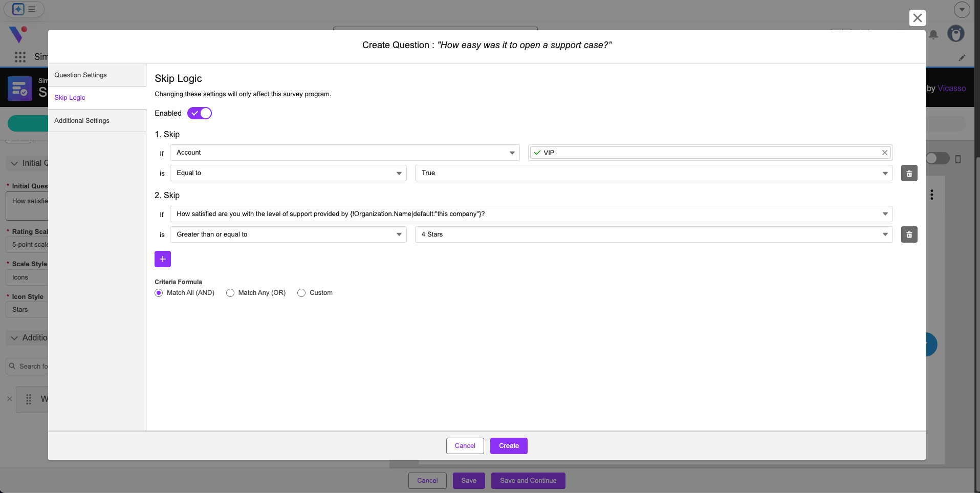
Task: Open the app launcher grid
Action: [20, 57]
